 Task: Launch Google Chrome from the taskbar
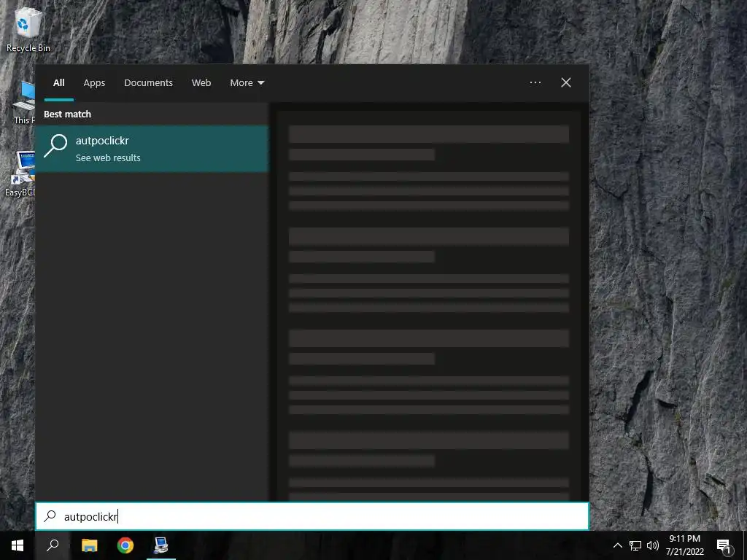125,545
